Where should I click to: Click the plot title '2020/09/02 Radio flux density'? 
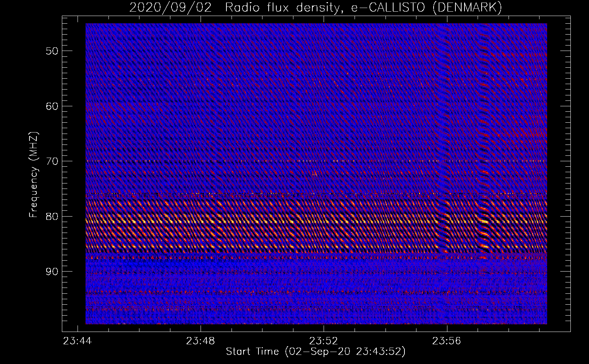[236, 8]
